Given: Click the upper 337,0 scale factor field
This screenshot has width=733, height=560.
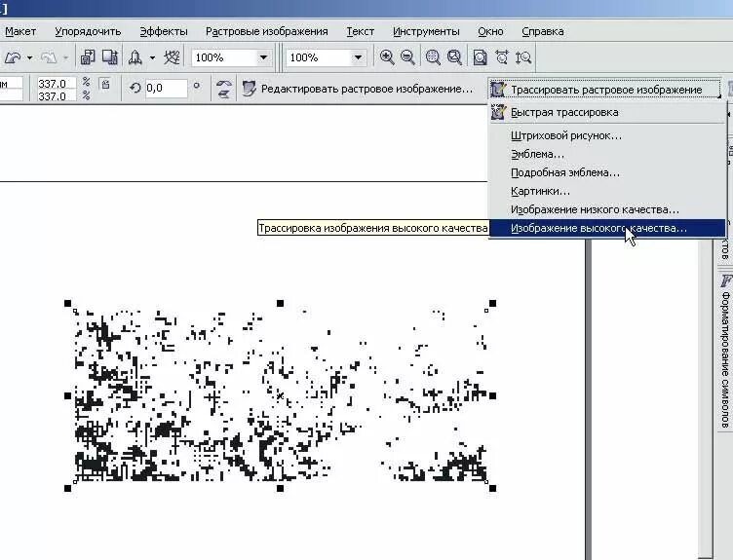Looking at the screenshot, I should pos(57,84).
